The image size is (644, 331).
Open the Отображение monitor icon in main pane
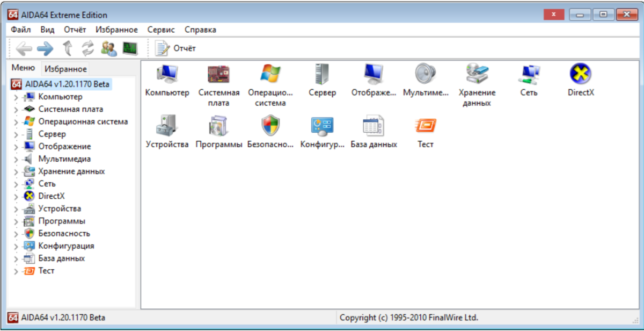[374, 74]
